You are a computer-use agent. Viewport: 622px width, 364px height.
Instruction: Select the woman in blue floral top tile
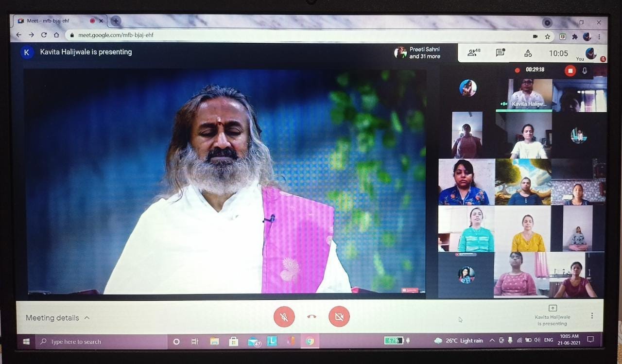[466, 182]
